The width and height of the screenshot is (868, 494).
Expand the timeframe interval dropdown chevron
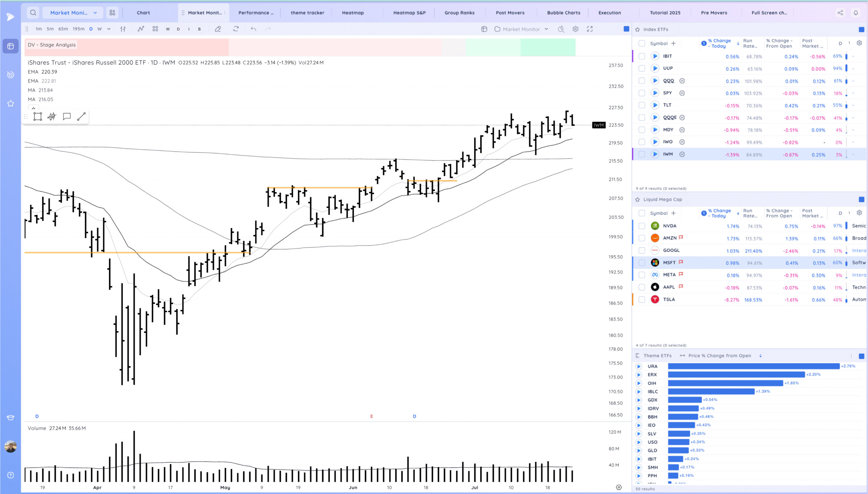pos(109,29)
